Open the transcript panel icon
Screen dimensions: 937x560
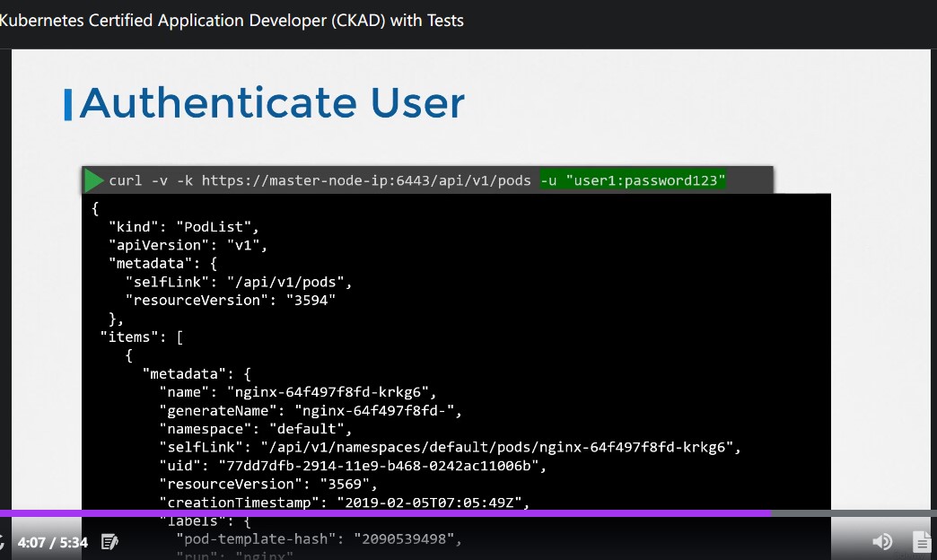[x=922, y=542]
